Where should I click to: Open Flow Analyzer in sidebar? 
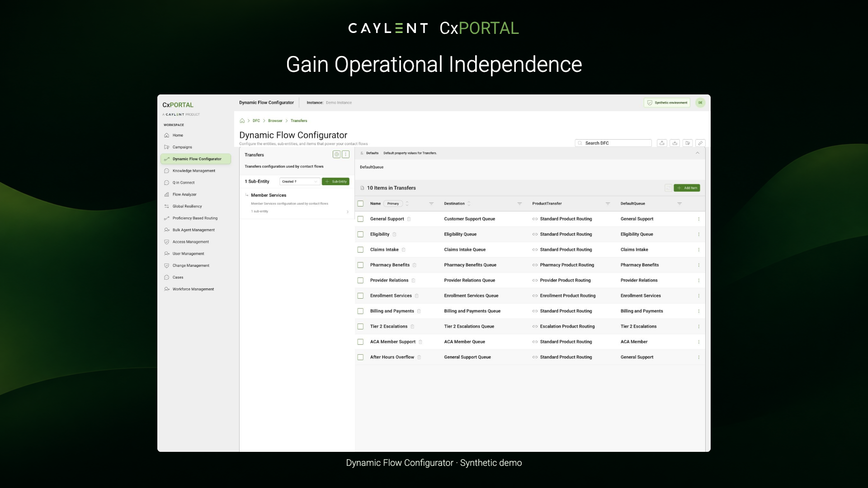196,195
